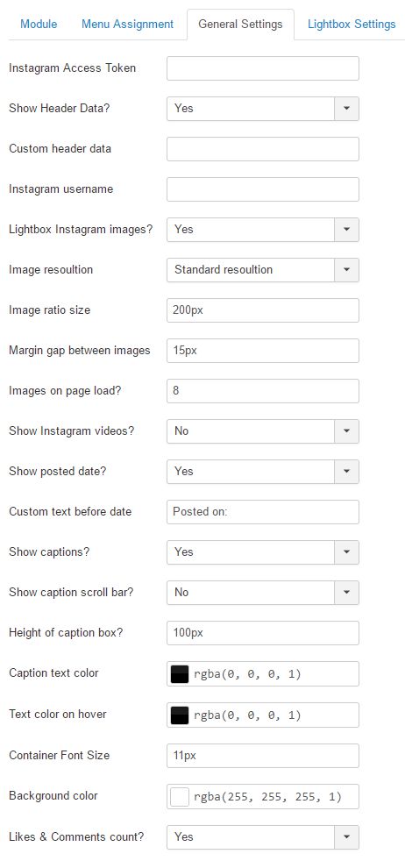Expand the Lightbox Instagram images dropdown
This screenshot has width=405, height=868.
tap(263, 229)
